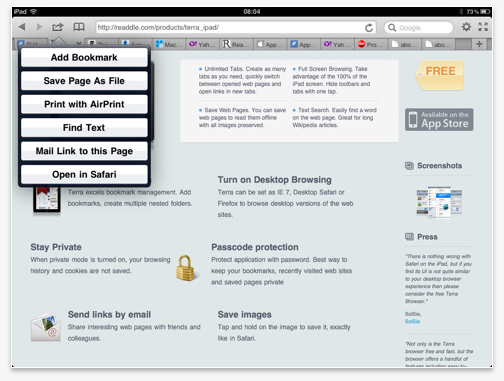Click the Save Web Pages feature bullet
This screenshot has width=504, height=381.
click(x=242, y=117)
